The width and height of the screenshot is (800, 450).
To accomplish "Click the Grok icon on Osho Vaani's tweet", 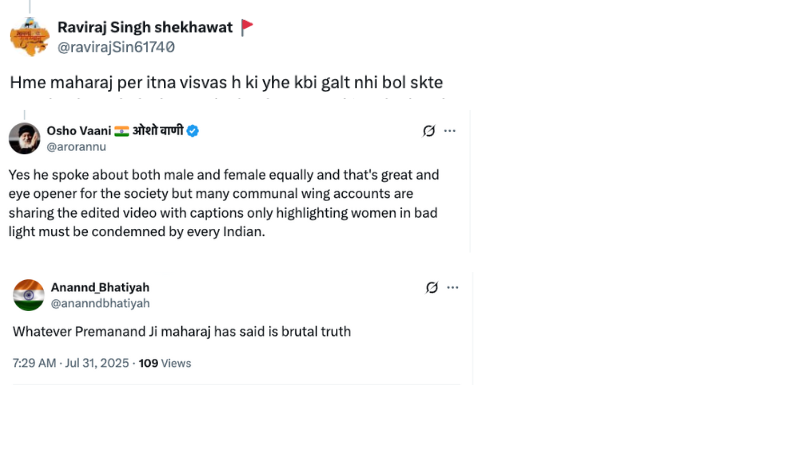I will 429,131.
